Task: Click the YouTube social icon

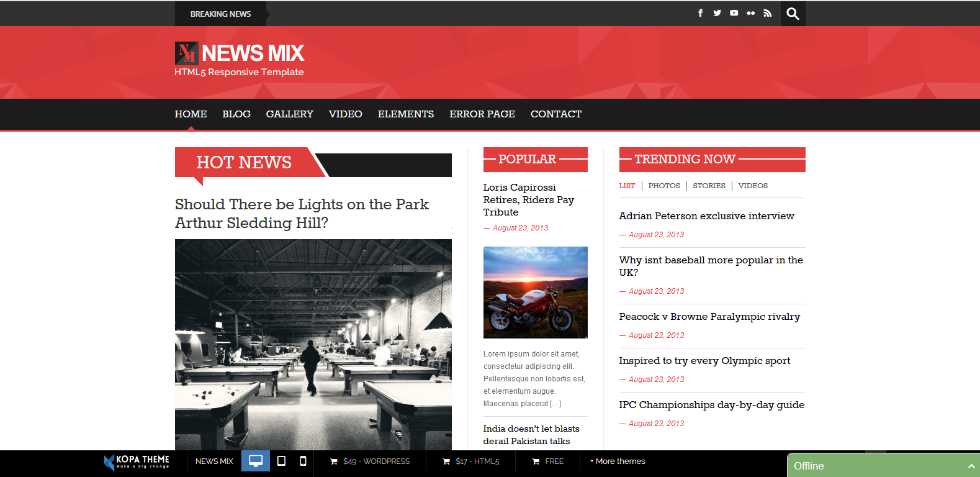Action: [x=734, y=13]
